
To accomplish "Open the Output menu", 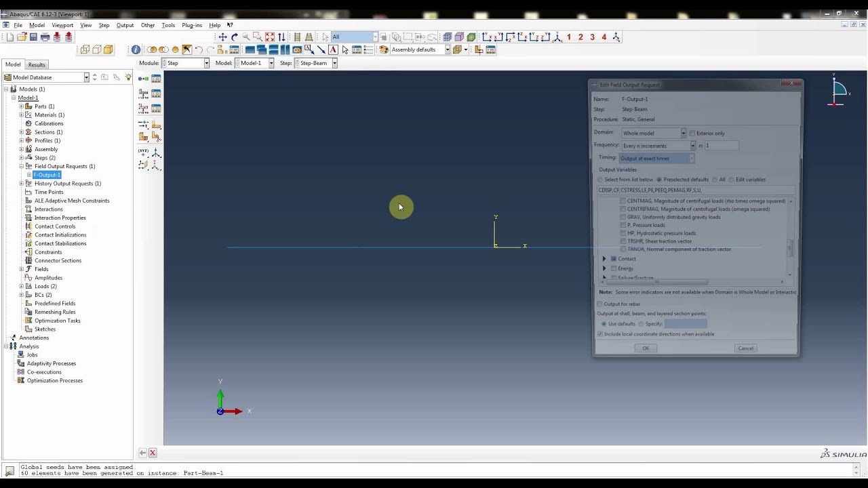I will [125, 25].
